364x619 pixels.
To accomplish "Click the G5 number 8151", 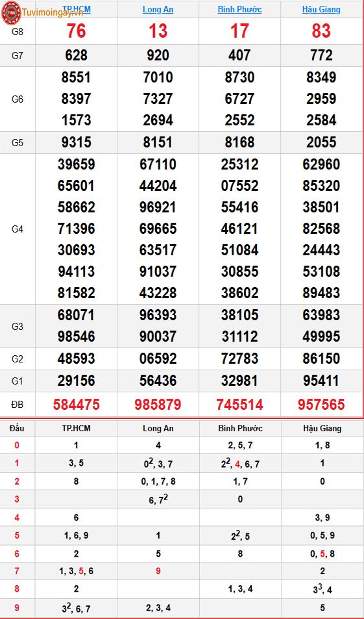I will pyautogui.click(x=158, y=142).
